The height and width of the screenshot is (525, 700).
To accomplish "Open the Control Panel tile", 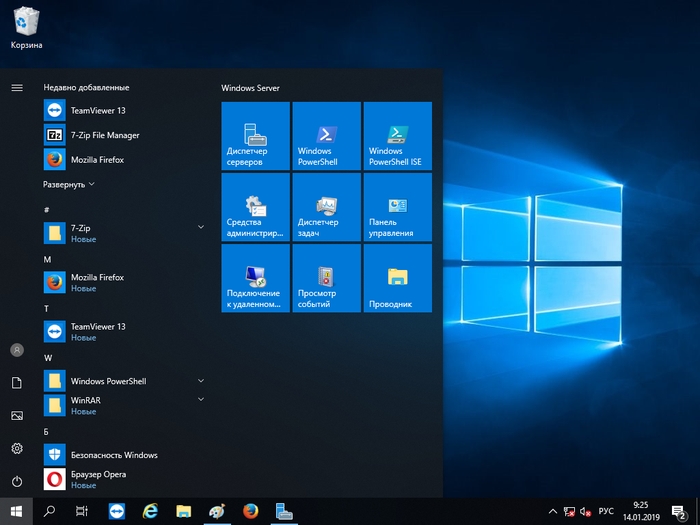I will 397,206.
